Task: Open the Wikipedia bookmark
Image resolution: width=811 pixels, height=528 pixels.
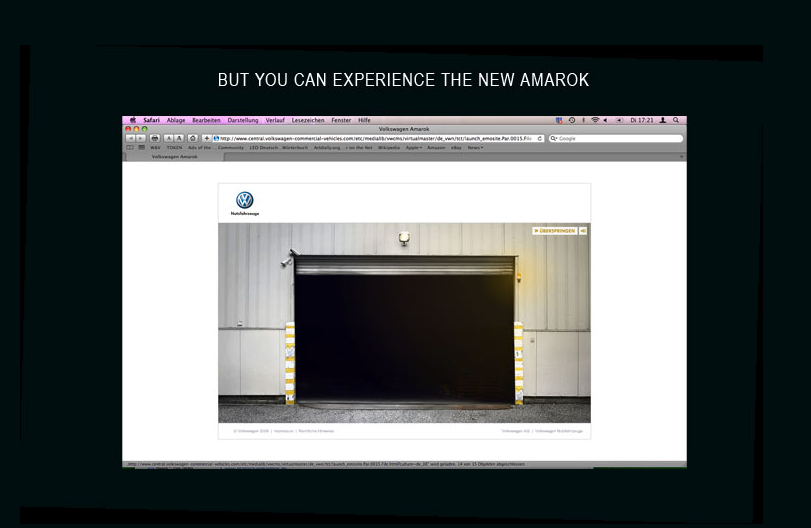Action: click(389, 148)
